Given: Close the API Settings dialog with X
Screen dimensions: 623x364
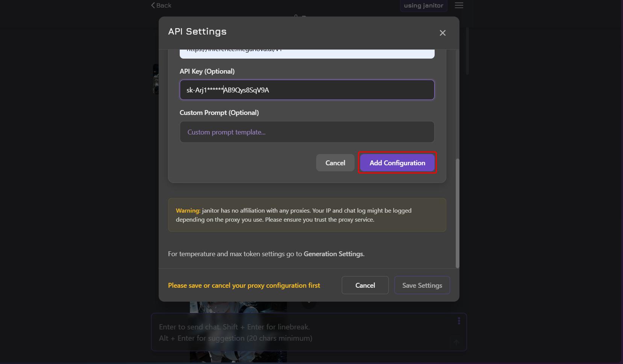Looking at the screenshot, I should point(443,33).
